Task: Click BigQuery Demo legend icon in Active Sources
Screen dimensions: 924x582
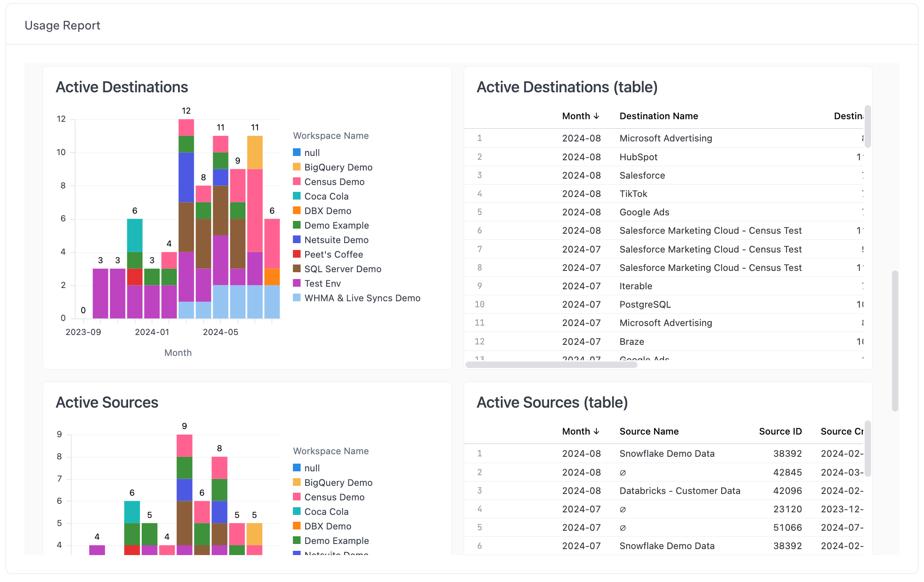Action: [x=297, y=482]
